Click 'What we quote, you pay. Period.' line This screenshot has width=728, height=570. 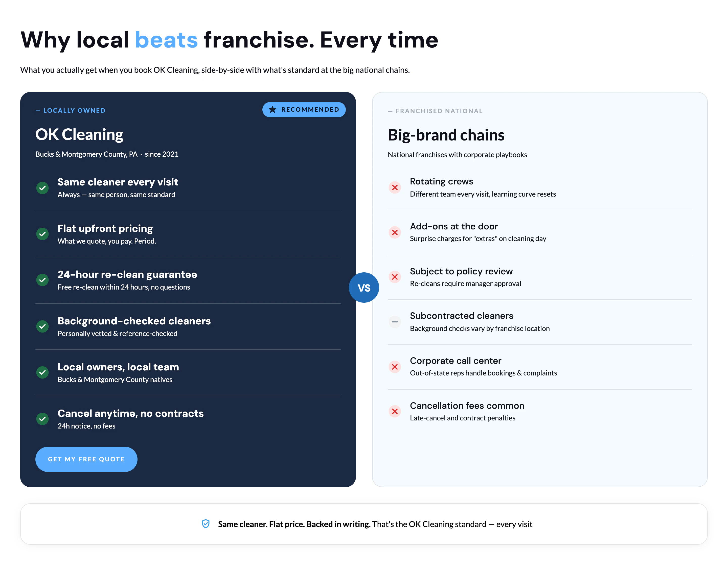(x=107, y=241)
